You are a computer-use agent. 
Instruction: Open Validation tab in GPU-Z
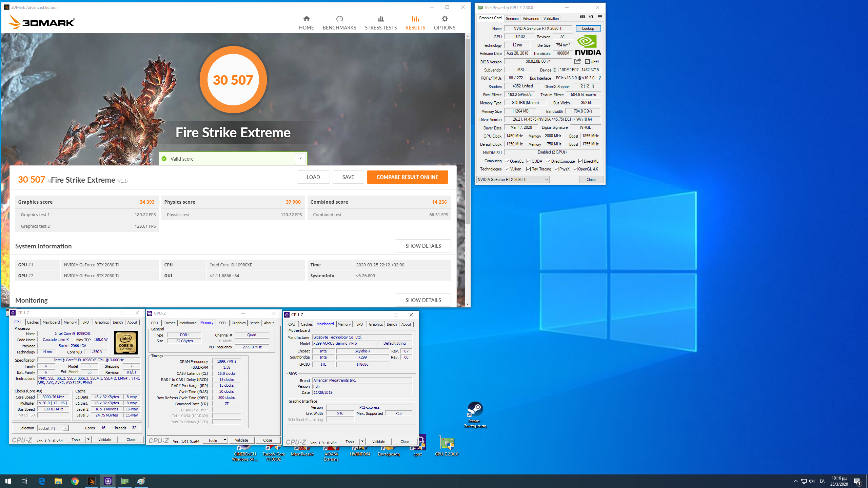click(551, 18)
